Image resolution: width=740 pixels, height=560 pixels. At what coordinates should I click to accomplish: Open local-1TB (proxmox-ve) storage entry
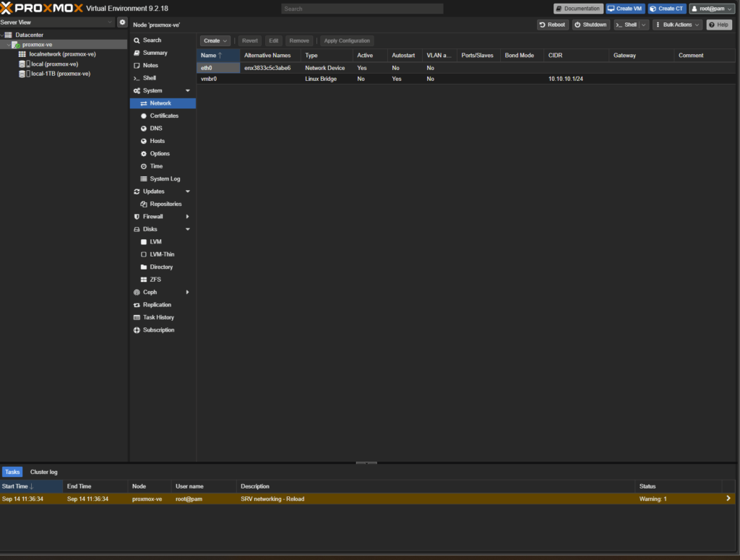click(61, 74)
